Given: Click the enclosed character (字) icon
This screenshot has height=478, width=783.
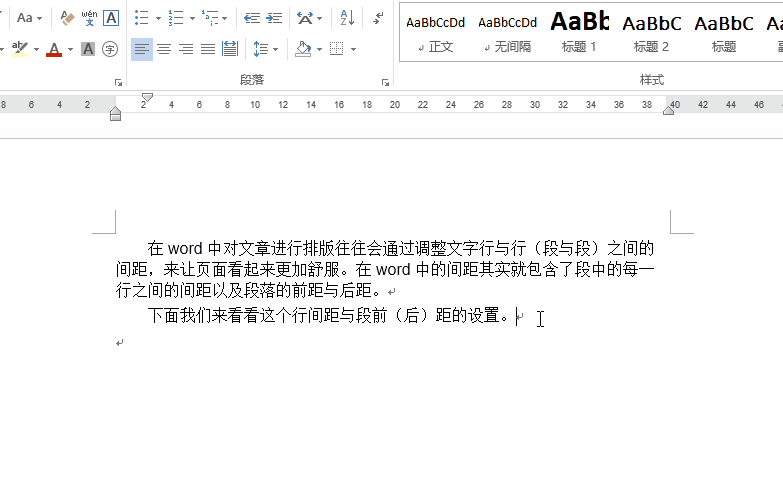Looking at the screenshot, I should [110, 49].
